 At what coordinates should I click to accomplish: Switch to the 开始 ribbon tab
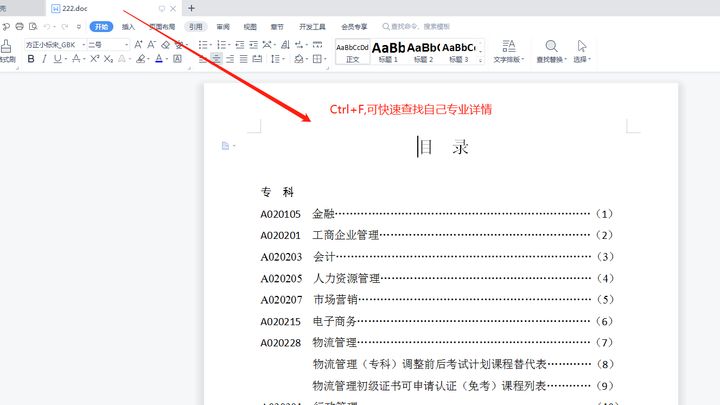101,27
